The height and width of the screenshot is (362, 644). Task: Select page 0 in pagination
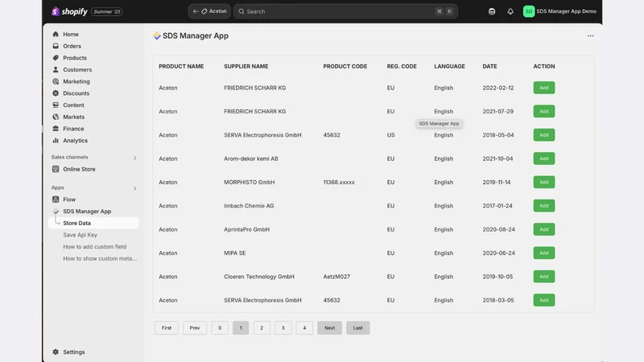tap(220, 328)
